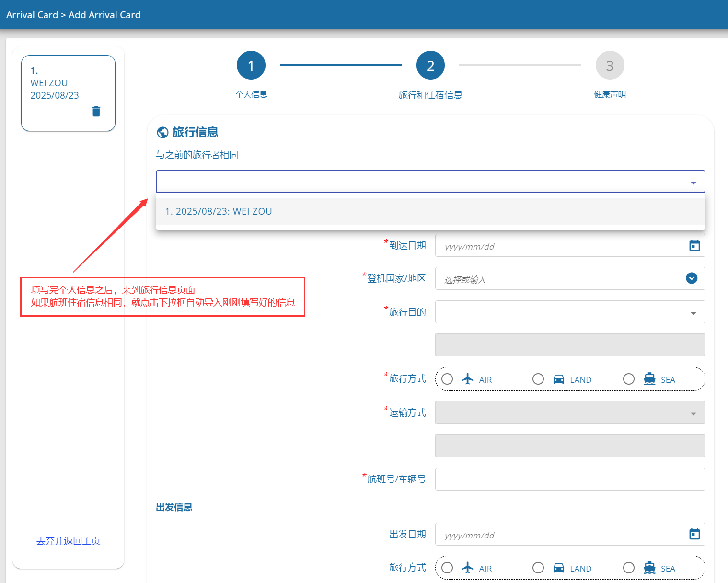Open the calendar picker for 到达日期
Image resolution: width=728 pixels, height=583 pixels.
[694, 245]
